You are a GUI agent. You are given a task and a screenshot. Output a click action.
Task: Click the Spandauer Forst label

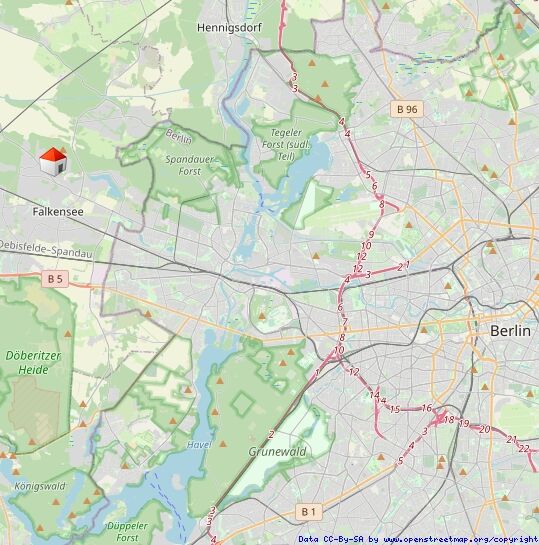pos(189,165)
